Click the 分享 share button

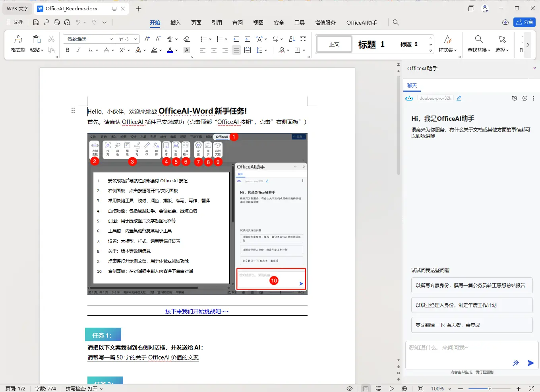point(525,22)
